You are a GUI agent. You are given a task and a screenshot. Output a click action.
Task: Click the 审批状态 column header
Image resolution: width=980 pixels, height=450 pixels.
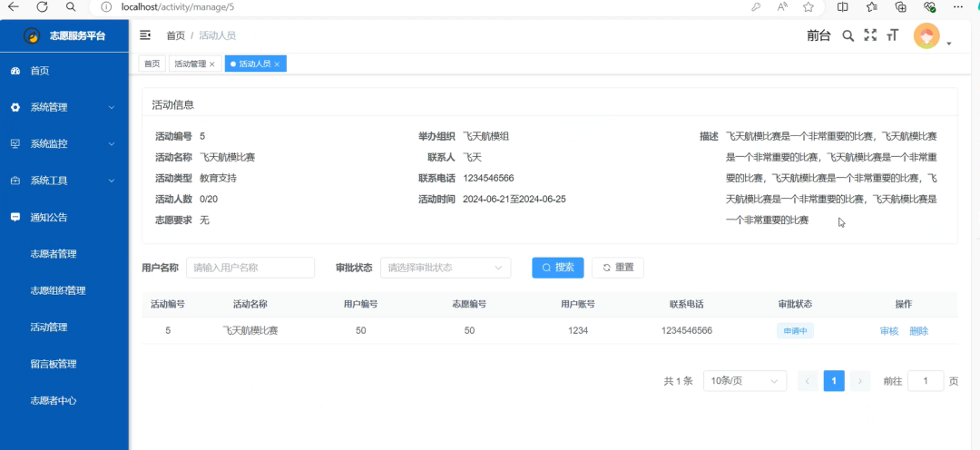(x=795, y=304)
